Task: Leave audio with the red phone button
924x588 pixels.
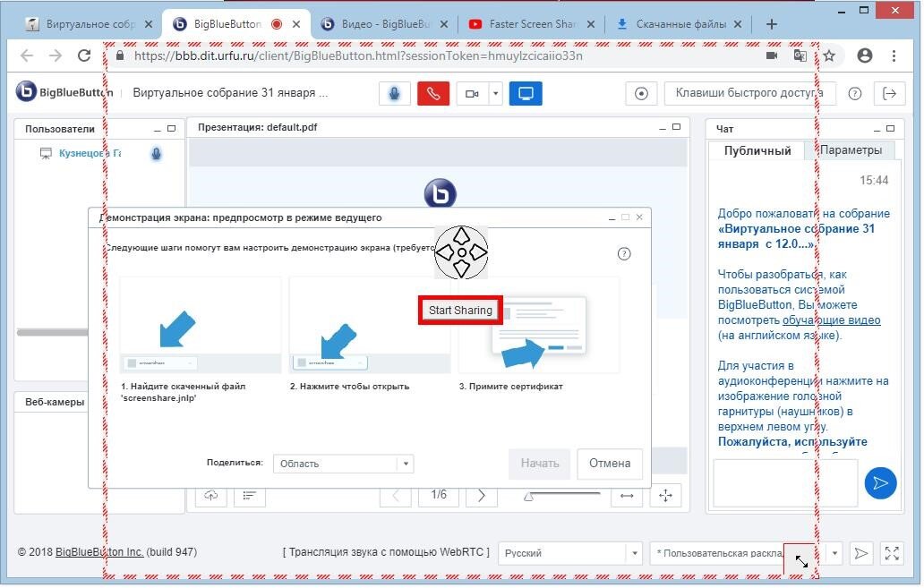Action: click(433, 94)
